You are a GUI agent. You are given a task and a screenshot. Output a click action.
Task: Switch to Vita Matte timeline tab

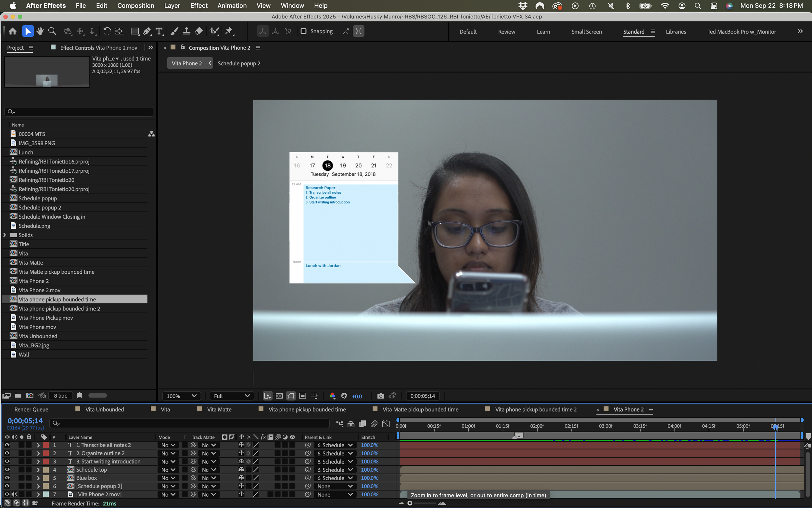[219, 409]
